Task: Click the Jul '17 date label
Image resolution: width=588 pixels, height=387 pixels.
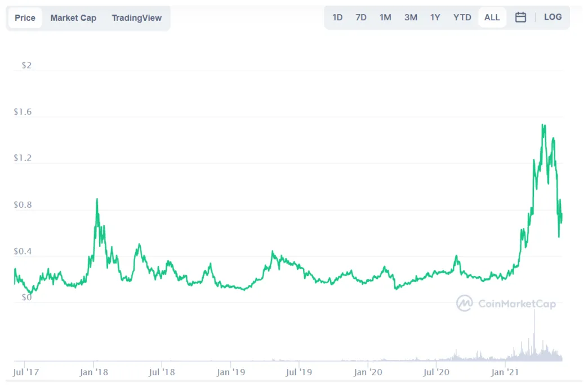Action: click(x=26, y=372)
